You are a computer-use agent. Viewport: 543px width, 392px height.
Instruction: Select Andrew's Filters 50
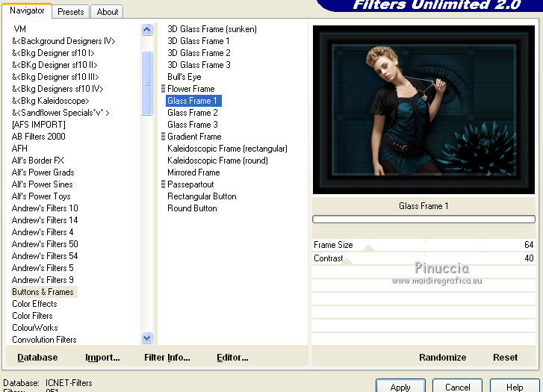[x=45, y=244]
